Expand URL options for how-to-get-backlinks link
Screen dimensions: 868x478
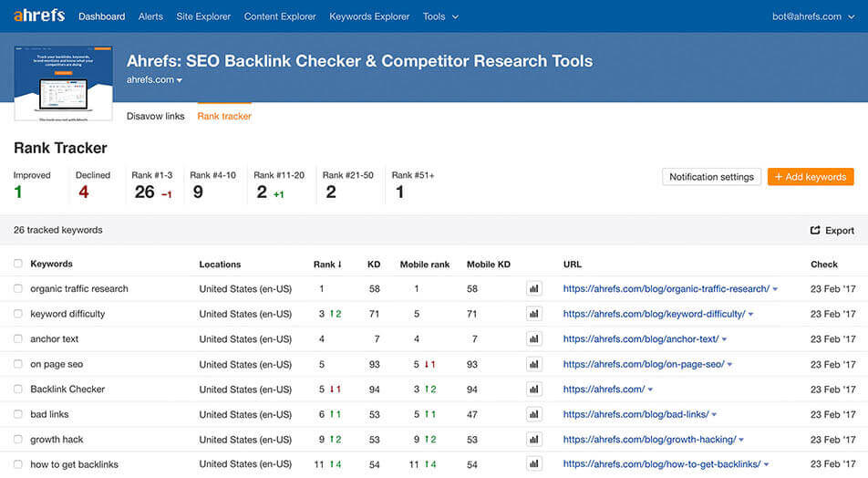point(766,464)
